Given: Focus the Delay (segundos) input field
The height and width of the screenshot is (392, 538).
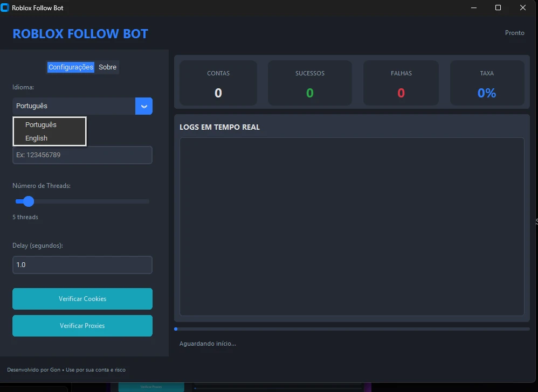Looking at the screenshot, I should tap(82, 265).
